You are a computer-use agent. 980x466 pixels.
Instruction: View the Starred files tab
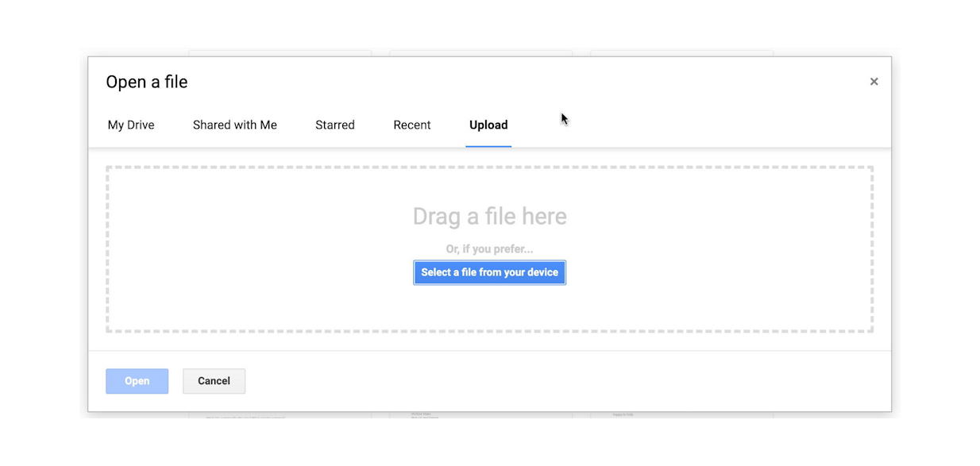(334, 125)
